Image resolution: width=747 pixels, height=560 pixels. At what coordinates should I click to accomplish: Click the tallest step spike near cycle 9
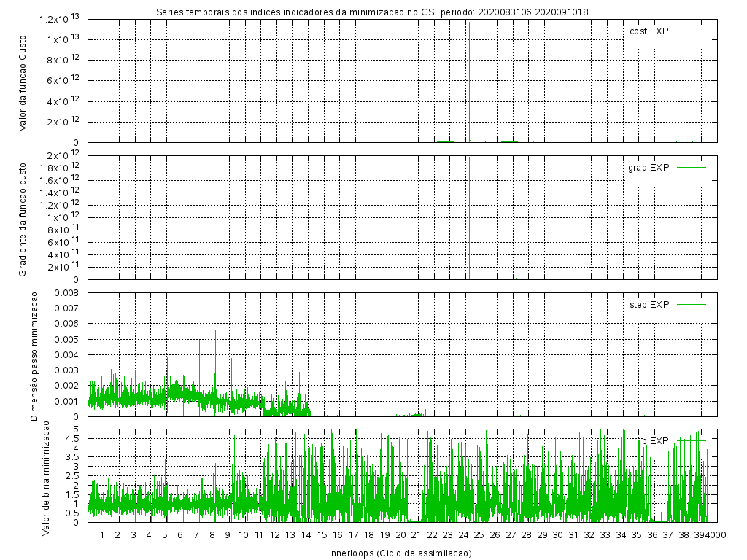pos(231,306)
